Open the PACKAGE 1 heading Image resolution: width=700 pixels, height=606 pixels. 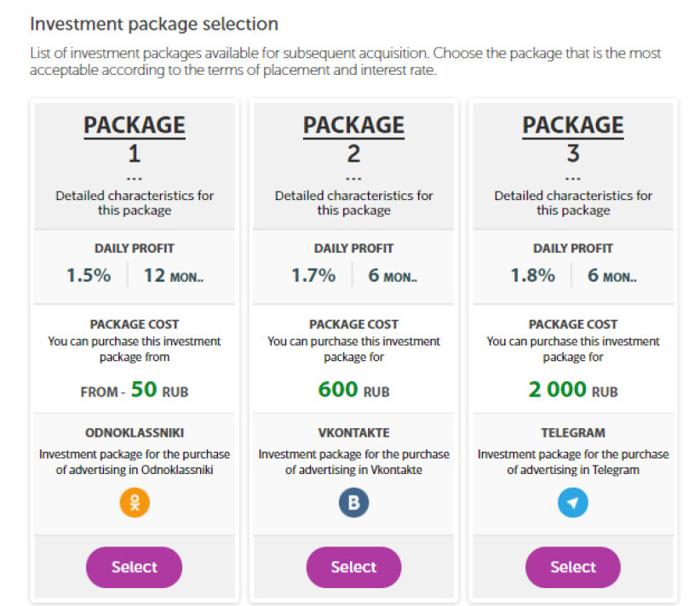click(135, 139)
